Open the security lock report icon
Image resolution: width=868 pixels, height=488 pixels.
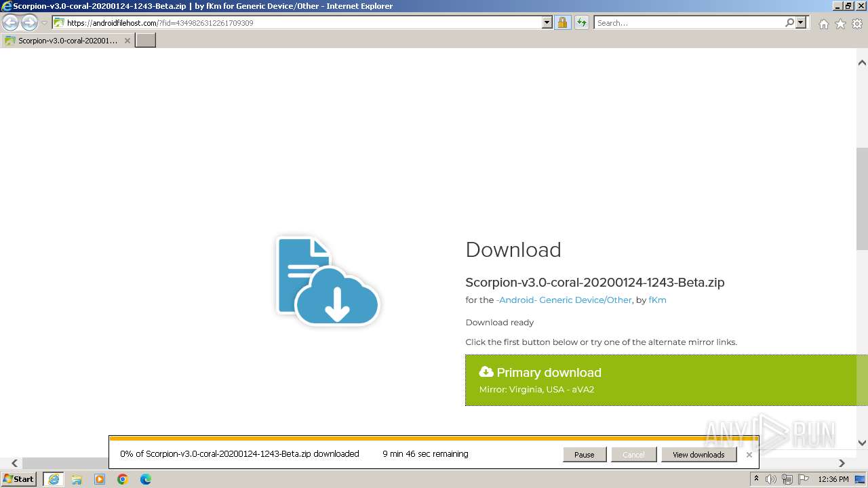562,22
